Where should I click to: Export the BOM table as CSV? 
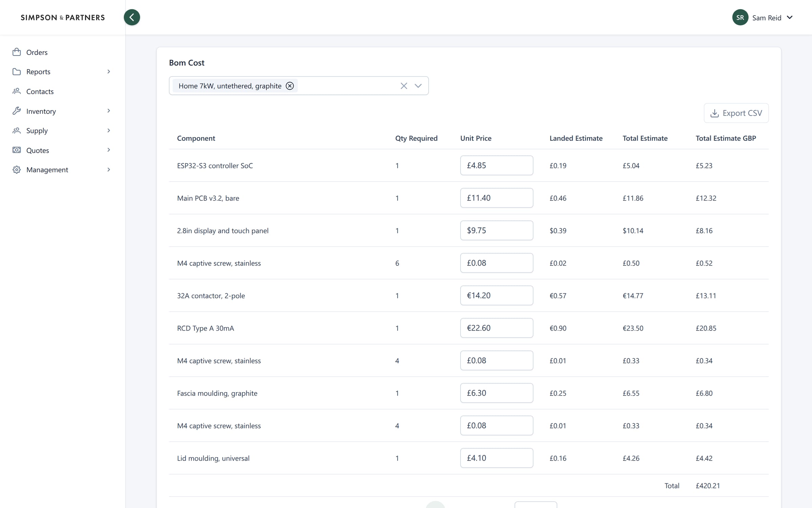click(x=736, y=113)
